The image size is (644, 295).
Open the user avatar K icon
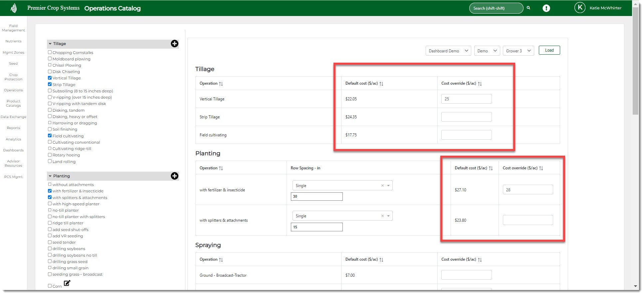[x=580, y=8]
